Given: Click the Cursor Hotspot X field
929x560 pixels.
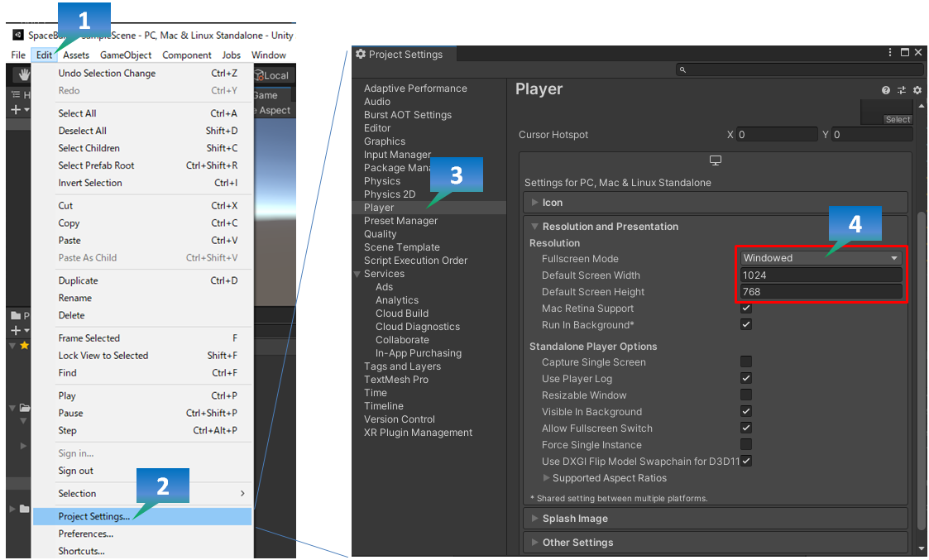Looking at the screenshot, I should [777, 135].
